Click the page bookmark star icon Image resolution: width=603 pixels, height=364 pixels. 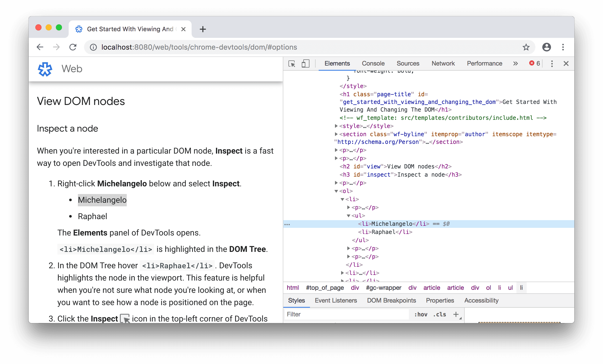526,47
